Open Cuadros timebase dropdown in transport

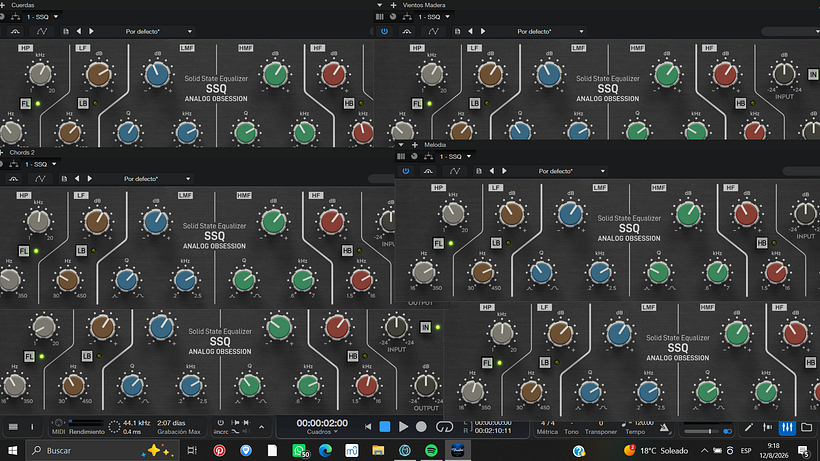322,432
